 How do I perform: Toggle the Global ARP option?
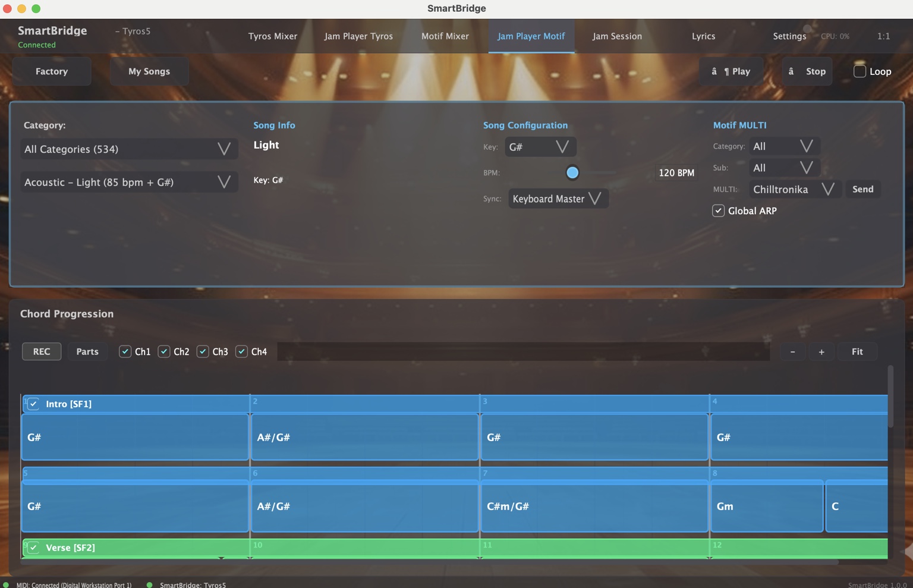(x=718, y=210)
